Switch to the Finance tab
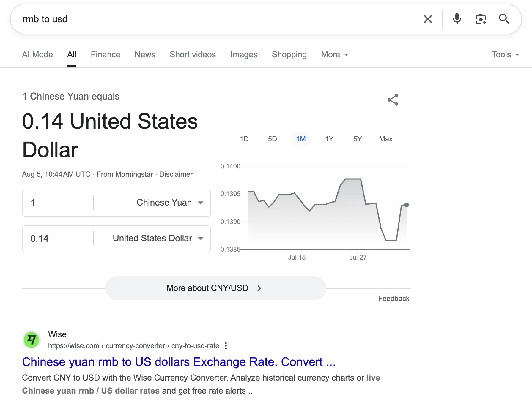 tap(106, 55)
